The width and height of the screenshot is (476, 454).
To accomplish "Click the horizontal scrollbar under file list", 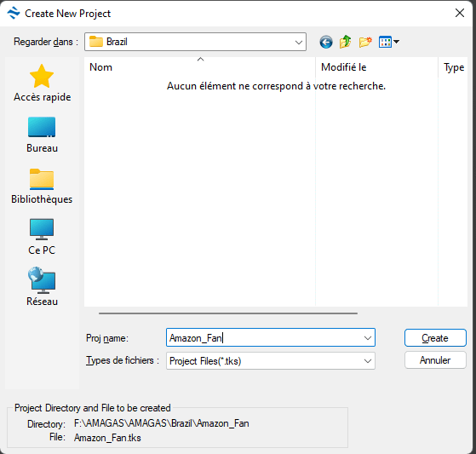I will click(x=228, y=313).
